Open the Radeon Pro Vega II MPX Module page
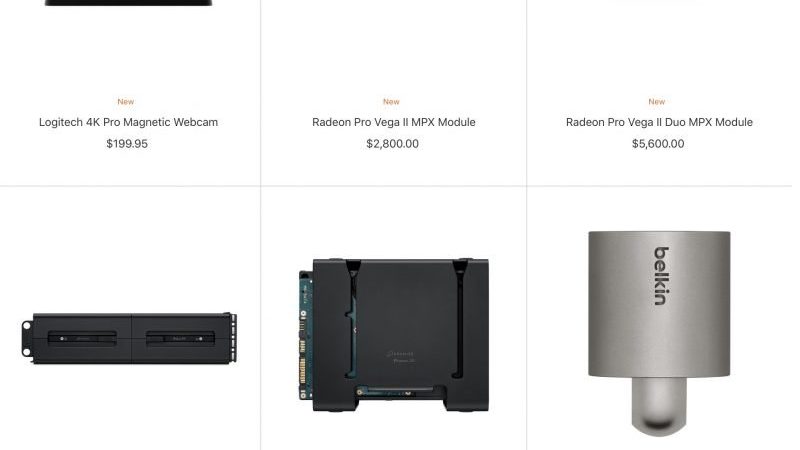800x450 pixels. coord(393,122)
